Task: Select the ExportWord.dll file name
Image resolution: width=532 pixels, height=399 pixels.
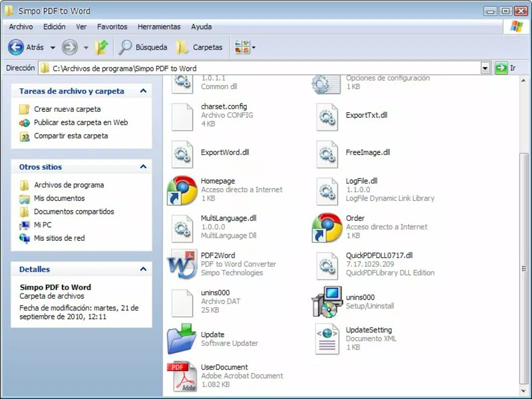Action: [x=225, y=152]
